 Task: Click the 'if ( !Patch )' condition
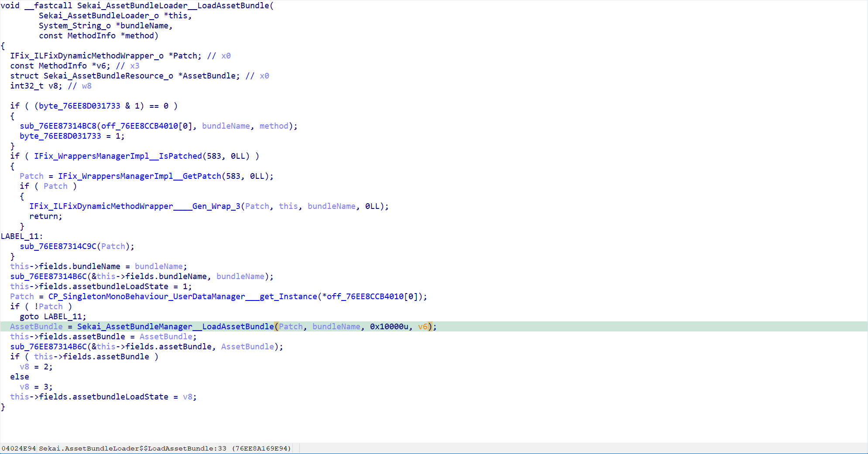tap(41, 307)
